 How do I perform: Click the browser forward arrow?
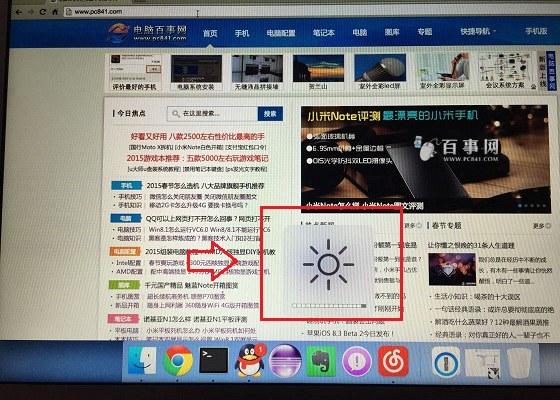[x=31, y=12]
